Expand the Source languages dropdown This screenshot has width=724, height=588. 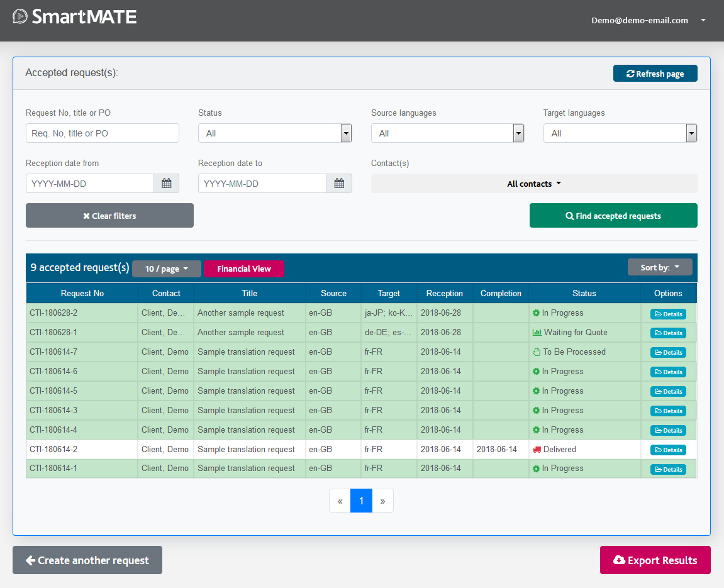click(447, 133)
